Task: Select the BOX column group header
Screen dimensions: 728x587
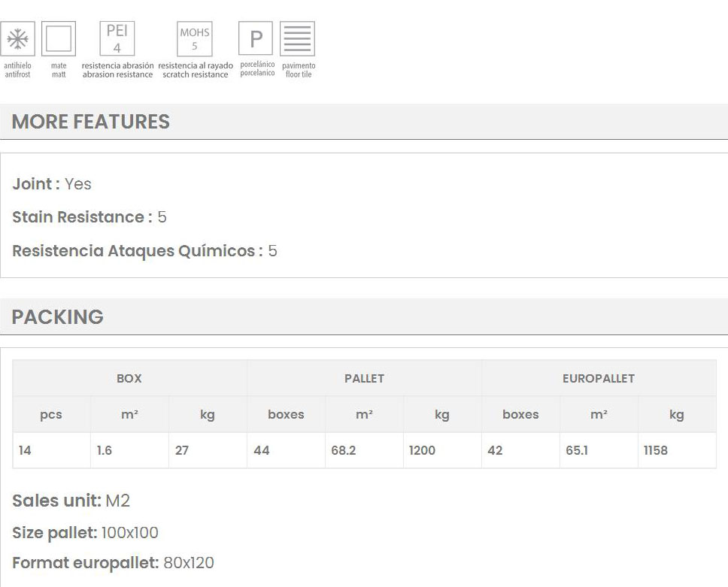Action: (x=129, y=379)
